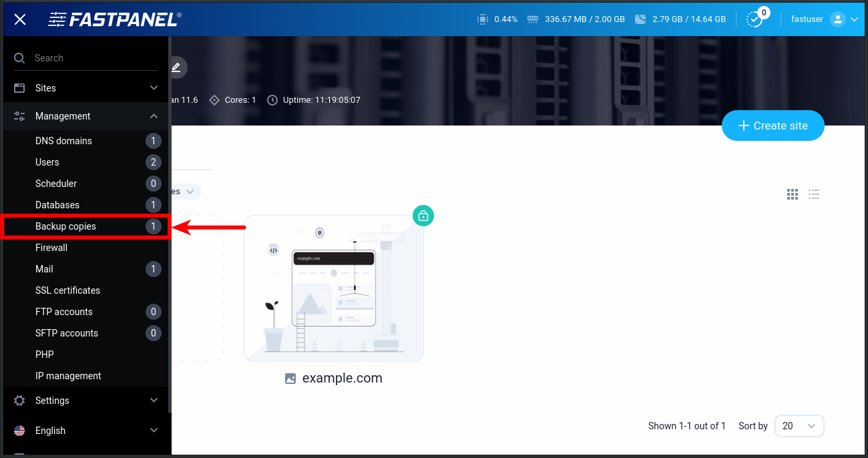Click the 0.44% CPU value
Viewport: 868px width, 458px height.
point(506,19)
